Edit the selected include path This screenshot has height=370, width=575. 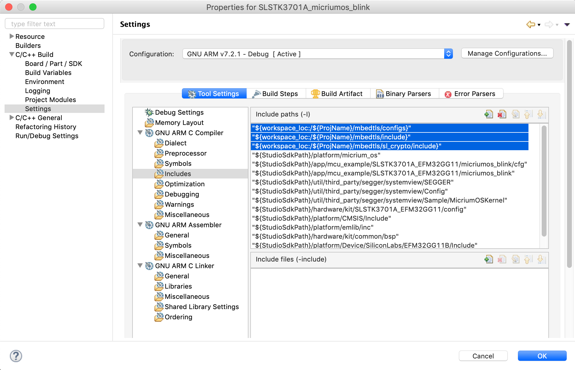(515, 114)
